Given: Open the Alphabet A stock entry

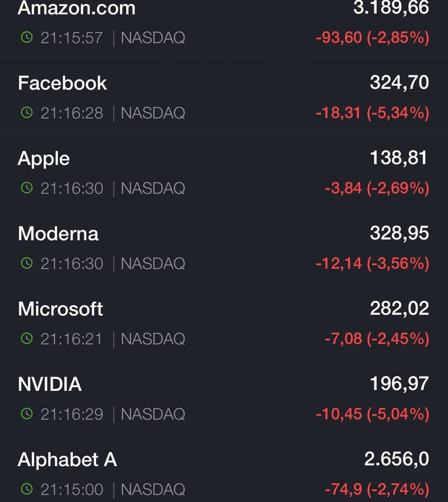Looking at the screenshot, I should point(67,460).
